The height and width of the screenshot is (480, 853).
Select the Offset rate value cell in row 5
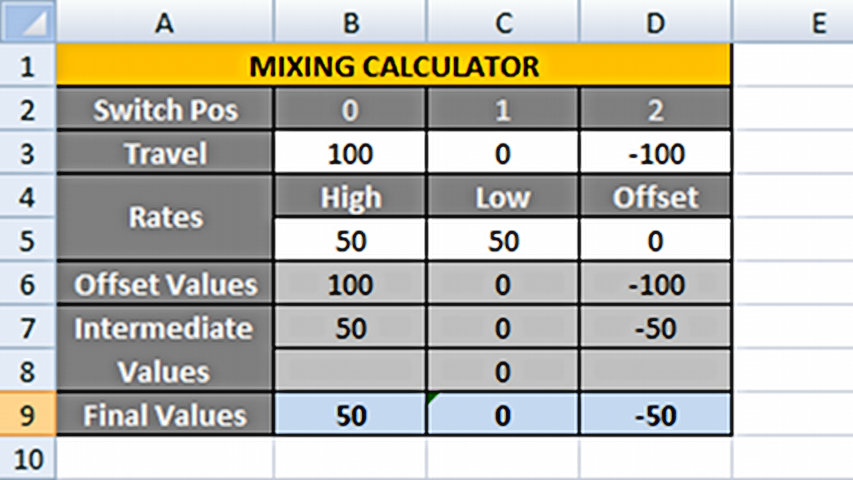[656, 241]
